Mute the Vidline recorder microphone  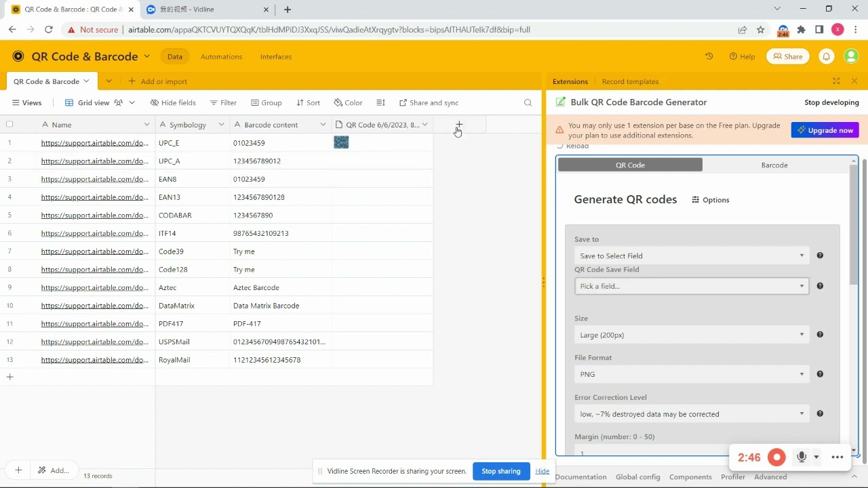click(802, 457)
